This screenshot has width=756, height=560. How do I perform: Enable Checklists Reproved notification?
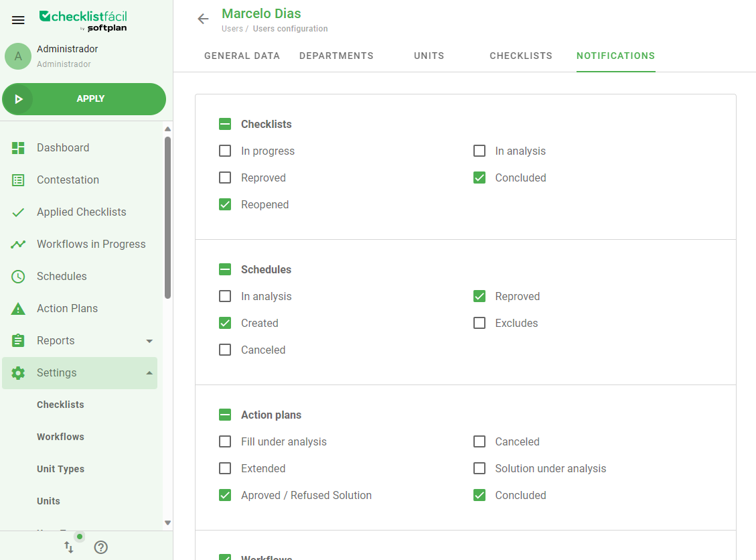[x=225, y=178]
